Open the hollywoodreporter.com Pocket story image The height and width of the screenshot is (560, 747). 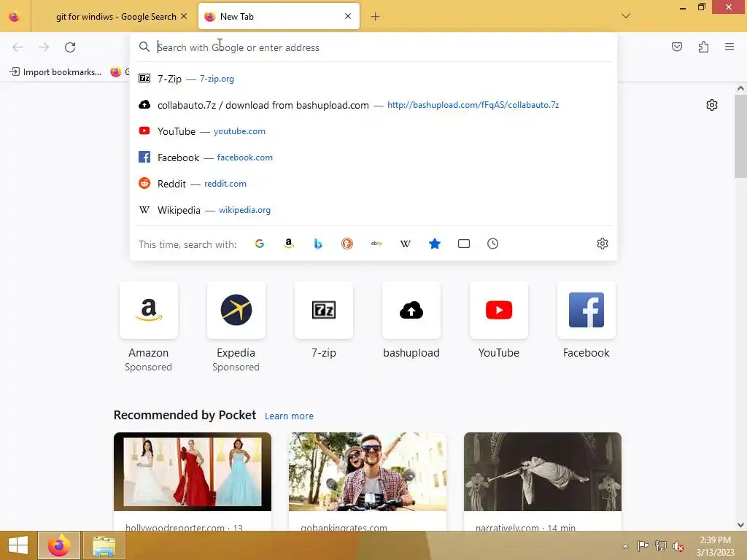pos(193,472)
